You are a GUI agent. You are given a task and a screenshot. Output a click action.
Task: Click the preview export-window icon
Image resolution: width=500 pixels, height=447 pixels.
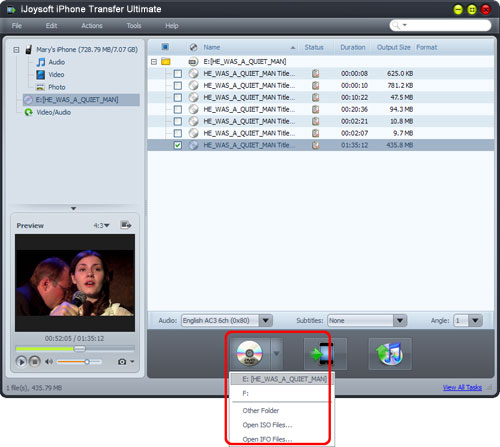pos(126,225)
